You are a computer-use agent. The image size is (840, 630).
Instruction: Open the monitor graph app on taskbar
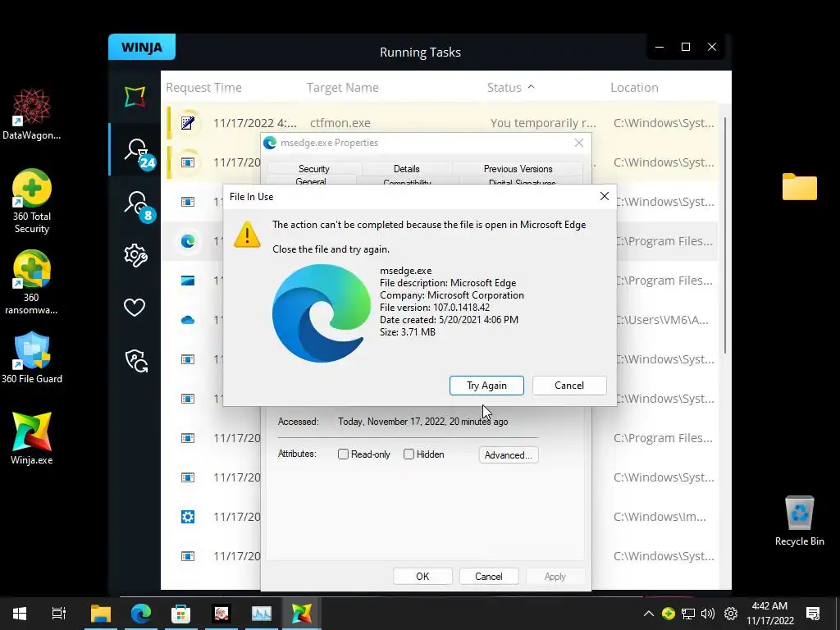point(262,614)
